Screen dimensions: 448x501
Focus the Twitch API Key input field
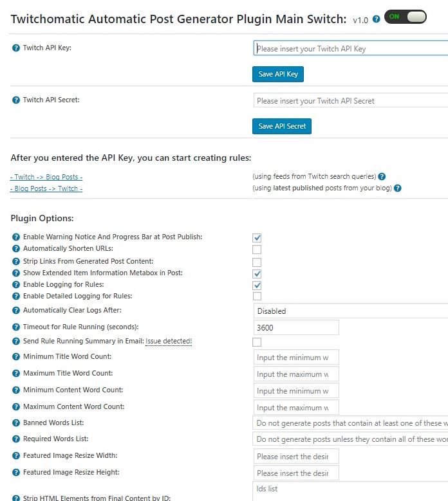coord(350,48)
